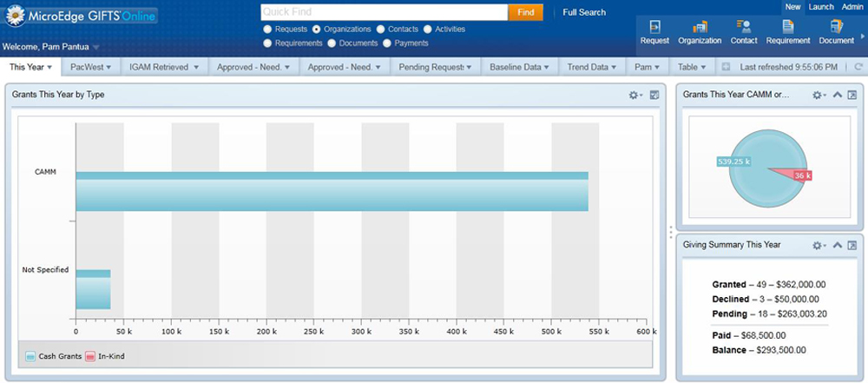The width and height of the screenshot is (868, 383).
Task: Click the CAMM bar in the chart
Action: 332,192
